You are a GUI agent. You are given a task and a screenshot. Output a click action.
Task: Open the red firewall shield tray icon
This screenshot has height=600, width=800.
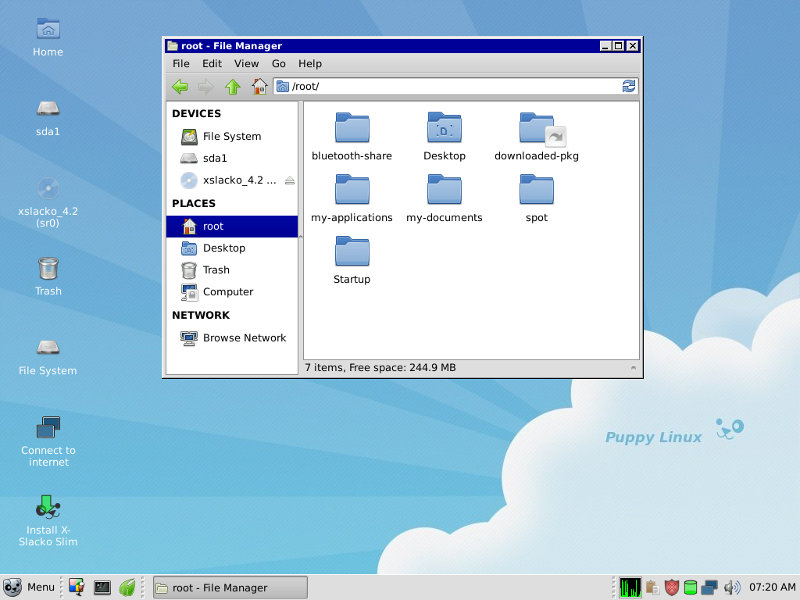click(671, 588)
